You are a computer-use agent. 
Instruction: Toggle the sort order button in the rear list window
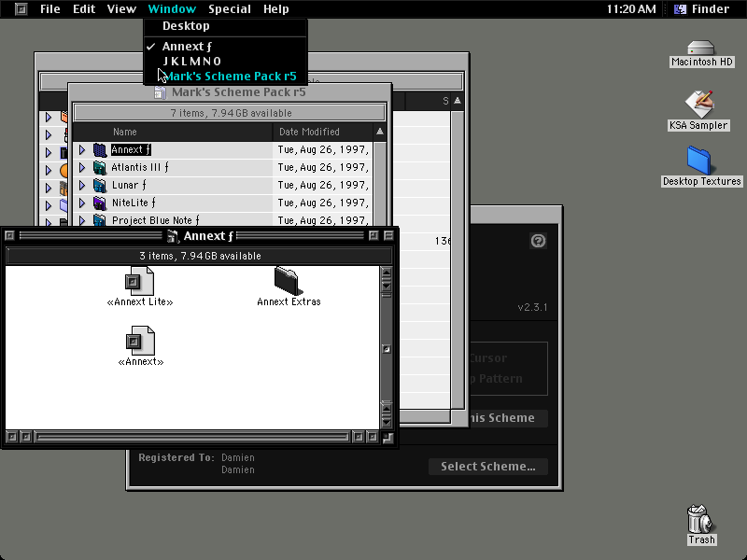point(458,101)
